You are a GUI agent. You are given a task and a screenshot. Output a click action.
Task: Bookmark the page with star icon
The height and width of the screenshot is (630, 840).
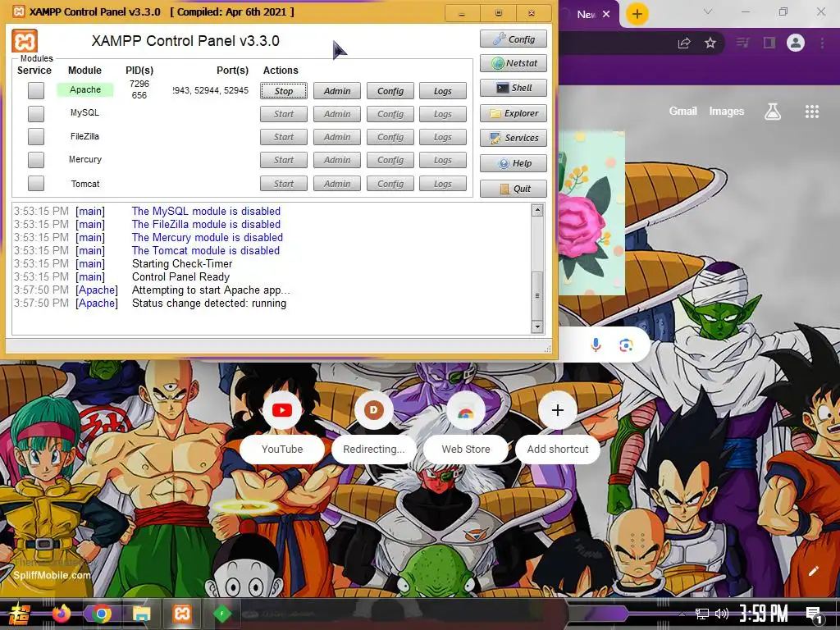[710, 43]
